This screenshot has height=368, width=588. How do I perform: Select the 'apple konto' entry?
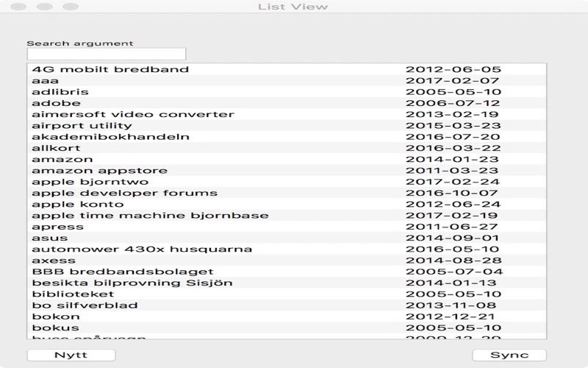(287, 205)
